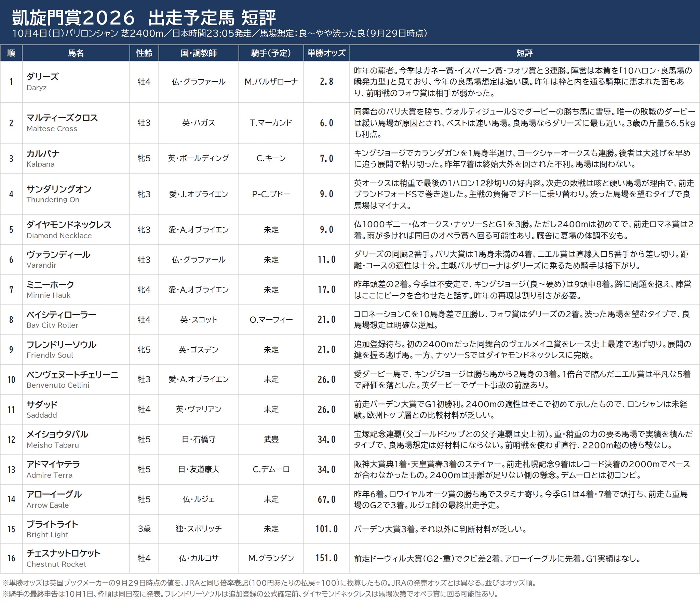The image size is (700, 602).
Task: Click jockey name O.マーフィー
Action: tap(271, 320)
